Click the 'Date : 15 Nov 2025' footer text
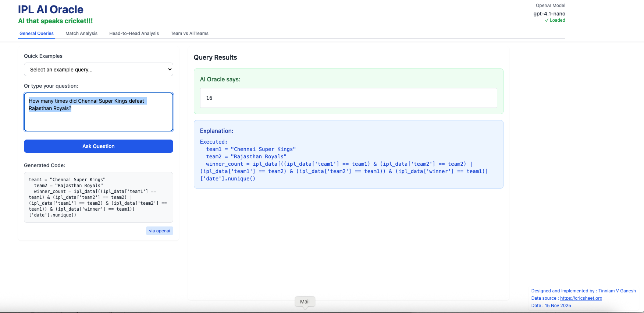 (551, 306)
